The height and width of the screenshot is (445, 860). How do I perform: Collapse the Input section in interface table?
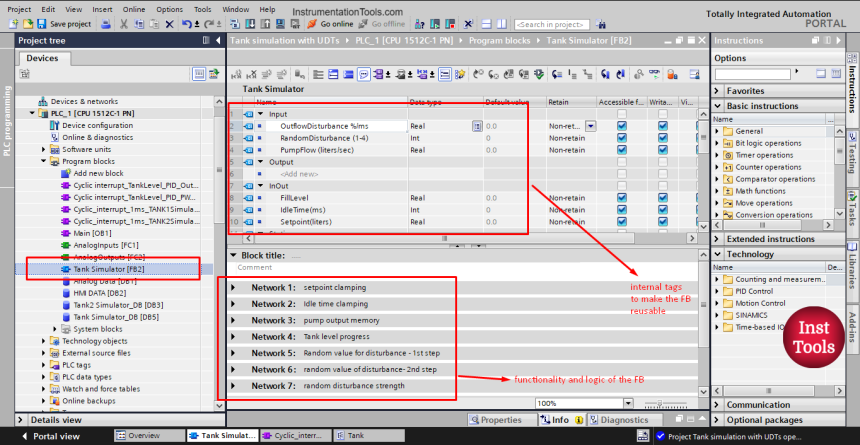point(261,114)
